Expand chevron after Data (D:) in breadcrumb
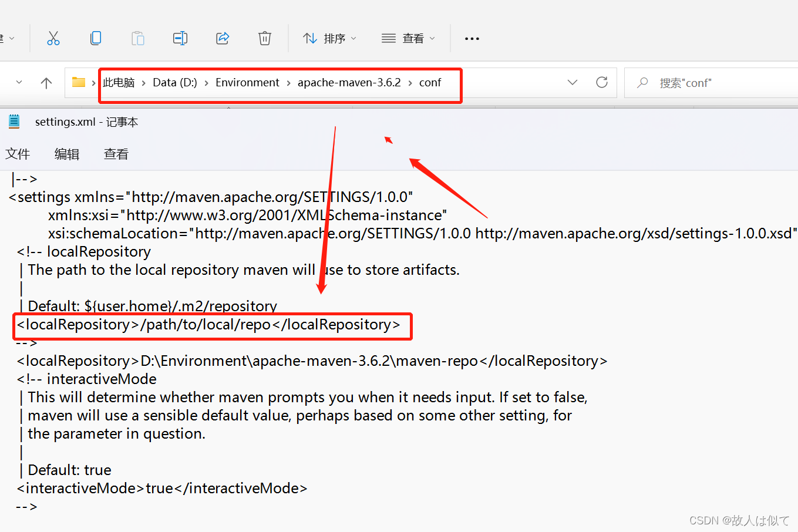This screenshot has height=532, width=798. click(206, 83)
